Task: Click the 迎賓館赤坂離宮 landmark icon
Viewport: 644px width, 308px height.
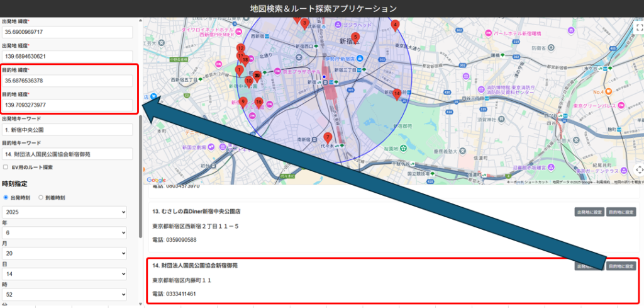Action: click(x=551, y=167)
